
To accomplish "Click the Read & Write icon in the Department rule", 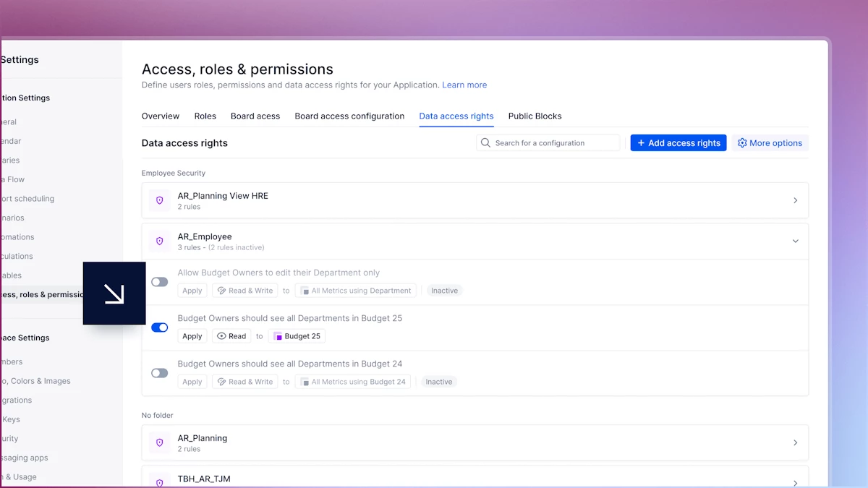I will [221, 291].
